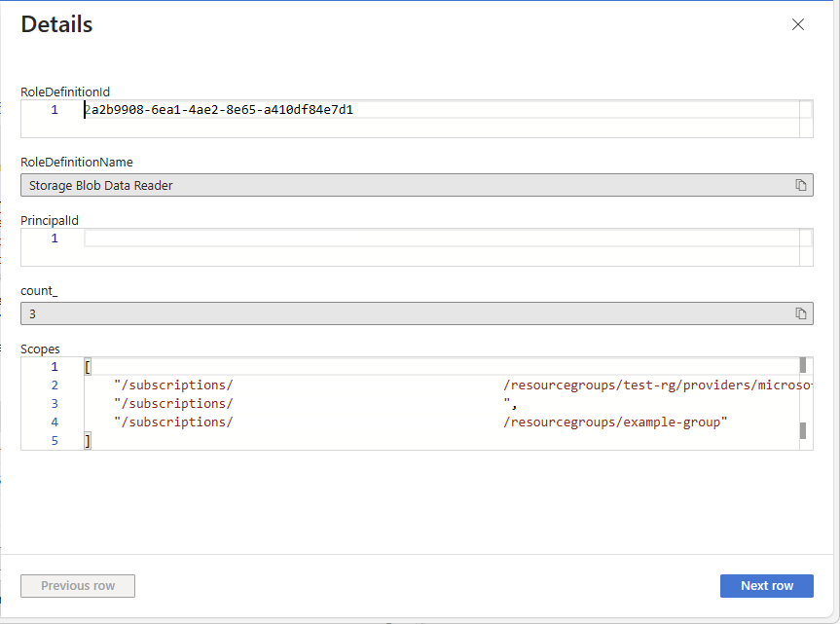840x624 pixels.
Task: Click line number 3 in Scopes editor
Action: click(55, 404)
